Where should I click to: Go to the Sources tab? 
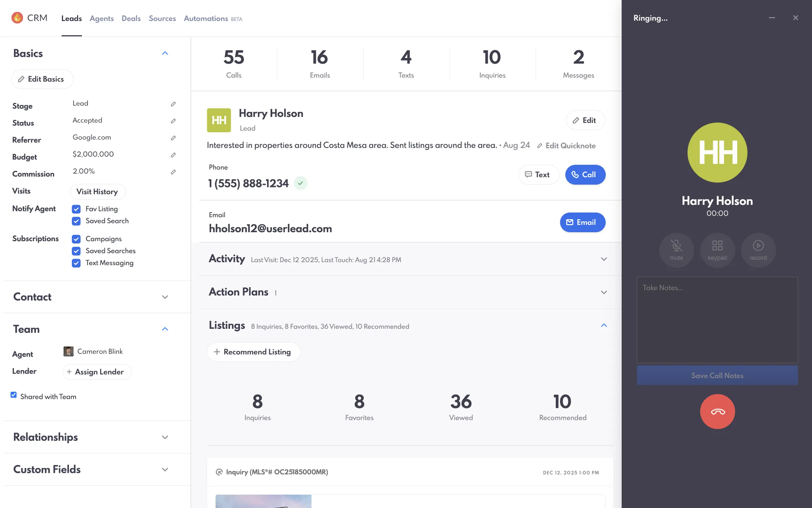pyautogui.click(x=162, y=18)
